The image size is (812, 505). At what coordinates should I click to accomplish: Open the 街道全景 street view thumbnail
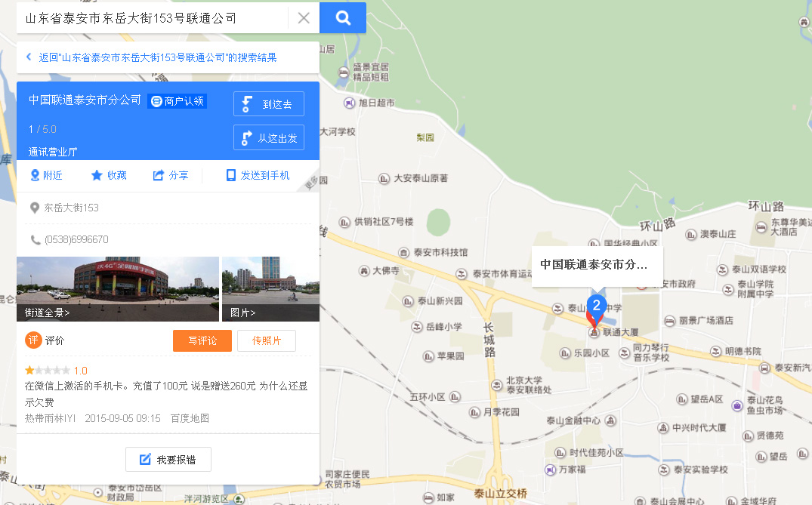pyautogui.click(x=118, y=289)
